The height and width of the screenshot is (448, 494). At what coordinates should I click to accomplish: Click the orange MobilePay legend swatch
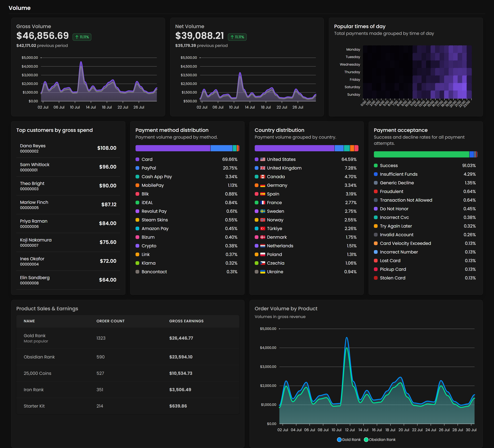point(137,185)
